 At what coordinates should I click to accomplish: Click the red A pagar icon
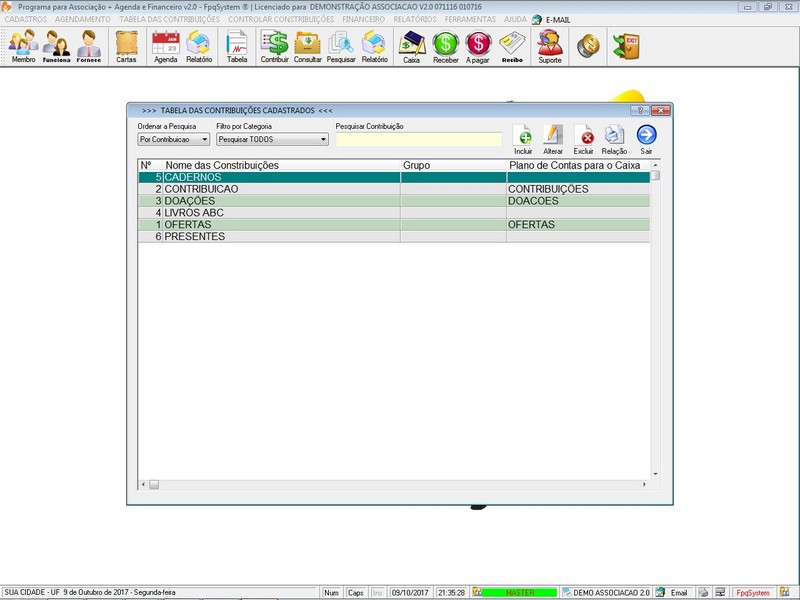pos(478,46)
